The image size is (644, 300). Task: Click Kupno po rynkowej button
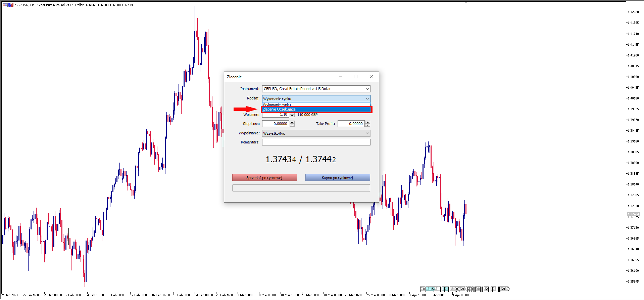point(338,178)
